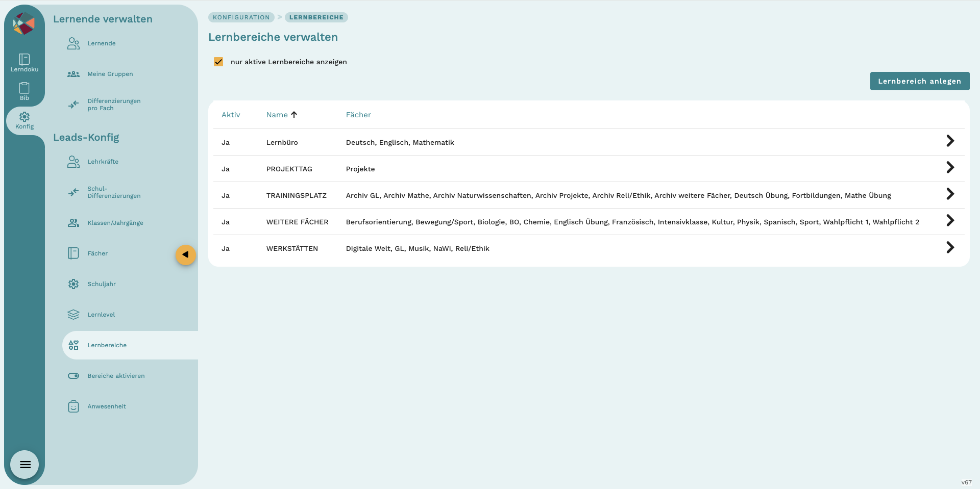Viewport: 980px width, 489px height.
Task: Uncheck nur aktive Lernbereiche anzeigen
Action: point(218,62)
